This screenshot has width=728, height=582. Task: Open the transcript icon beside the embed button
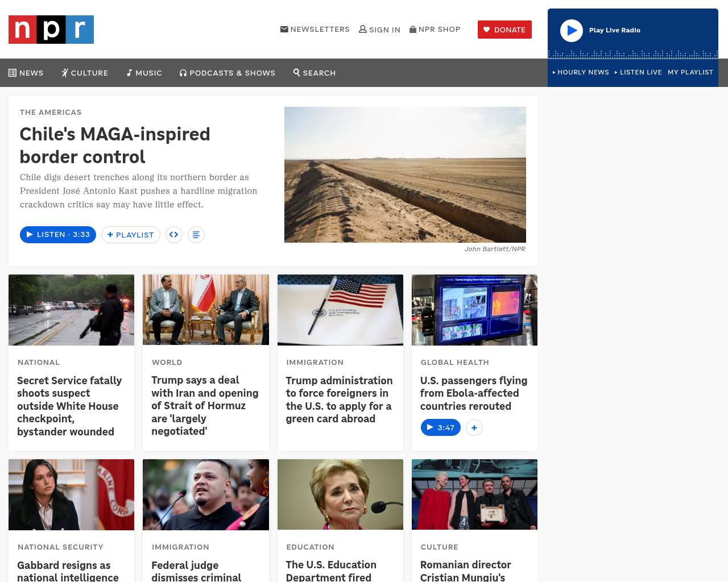coord(196,235)
